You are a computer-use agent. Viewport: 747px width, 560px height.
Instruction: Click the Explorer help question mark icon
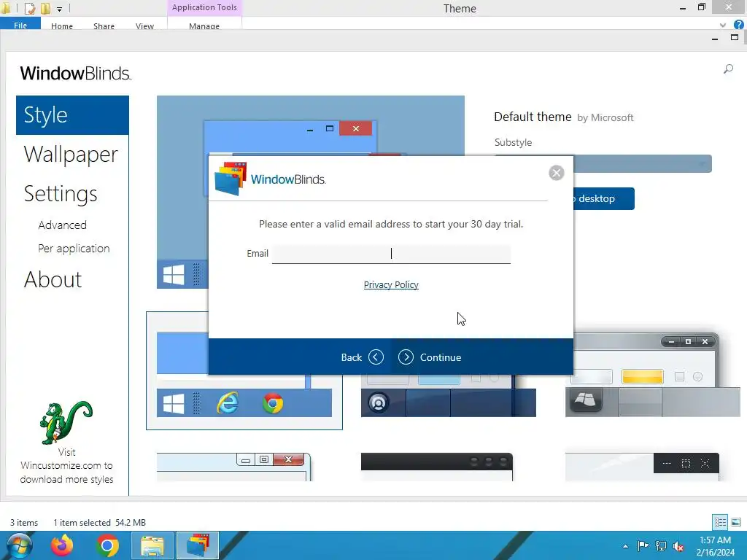pos(739,25)
